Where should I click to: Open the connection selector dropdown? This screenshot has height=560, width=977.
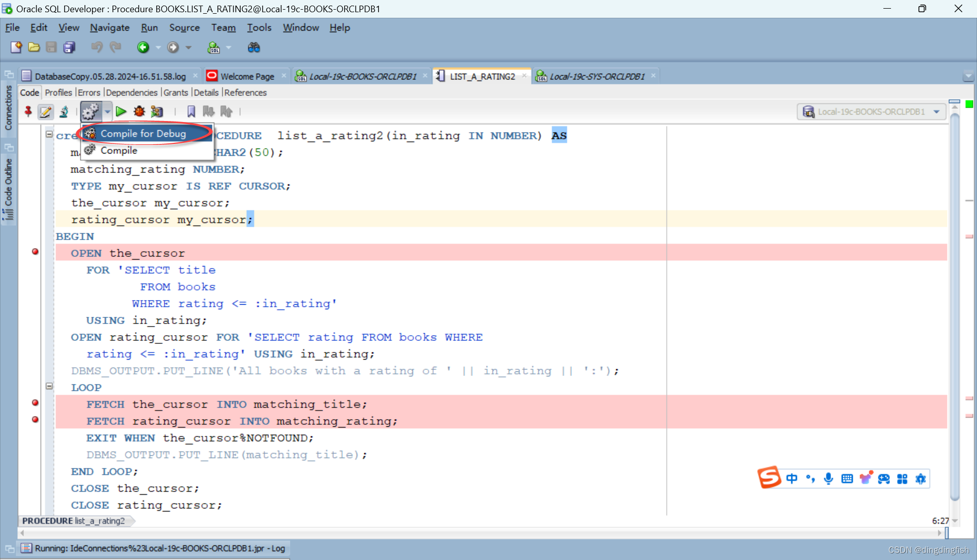point(936,111)
